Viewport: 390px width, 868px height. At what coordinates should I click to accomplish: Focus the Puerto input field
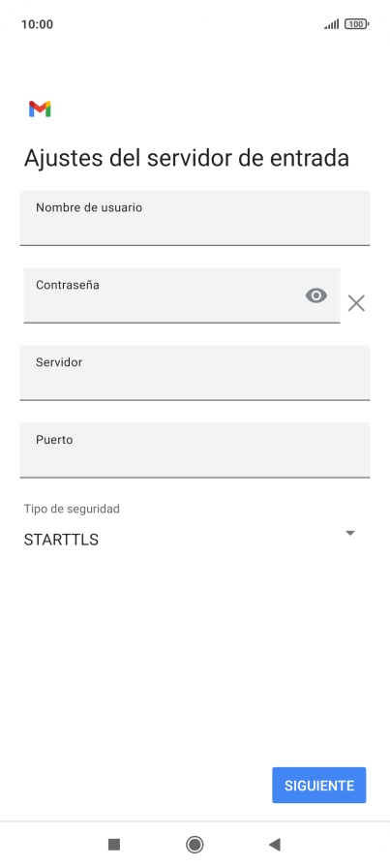pos(195,450)
